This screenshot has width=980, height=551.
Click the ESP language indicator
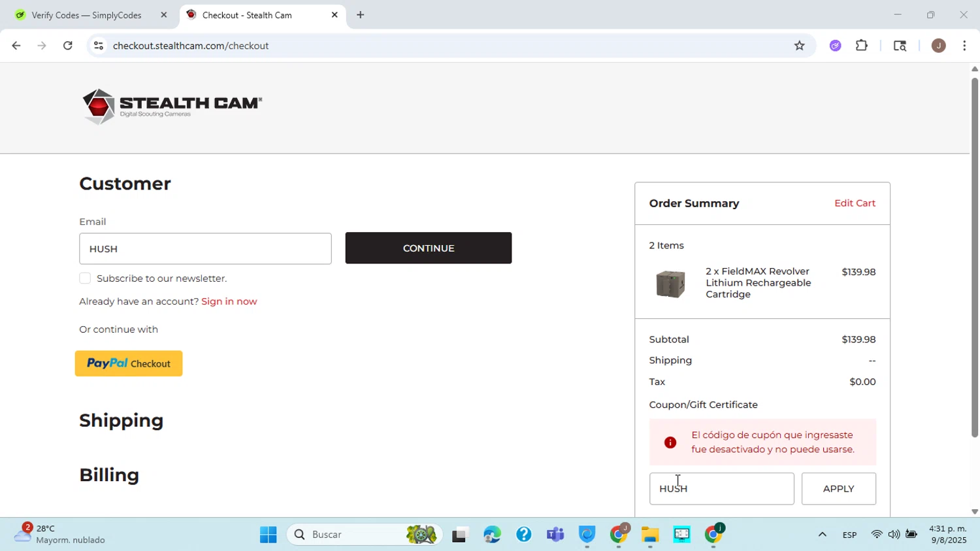coord(849,535)
